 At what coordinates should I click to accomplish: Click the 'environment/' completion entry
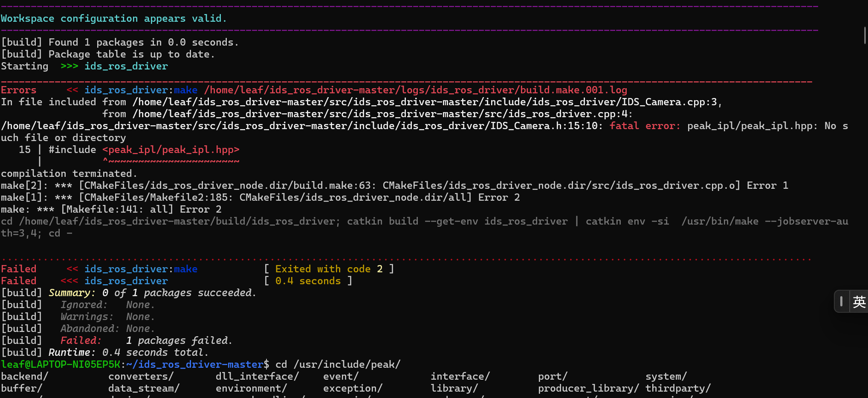(252, 389)
